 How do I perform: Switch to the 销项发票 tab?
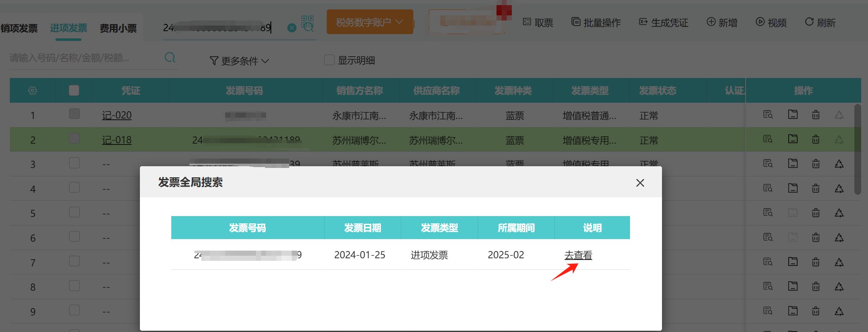(x=19, y=29)
